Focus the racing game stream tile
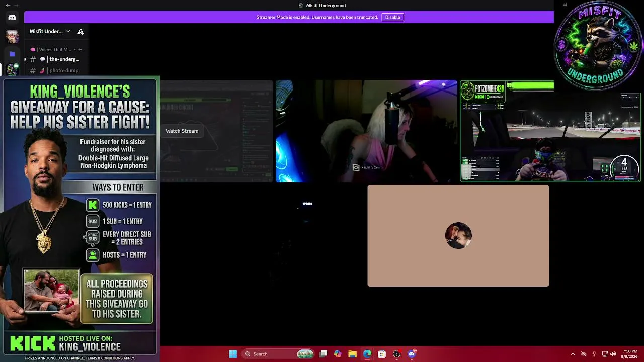 (x=551, y=131)
